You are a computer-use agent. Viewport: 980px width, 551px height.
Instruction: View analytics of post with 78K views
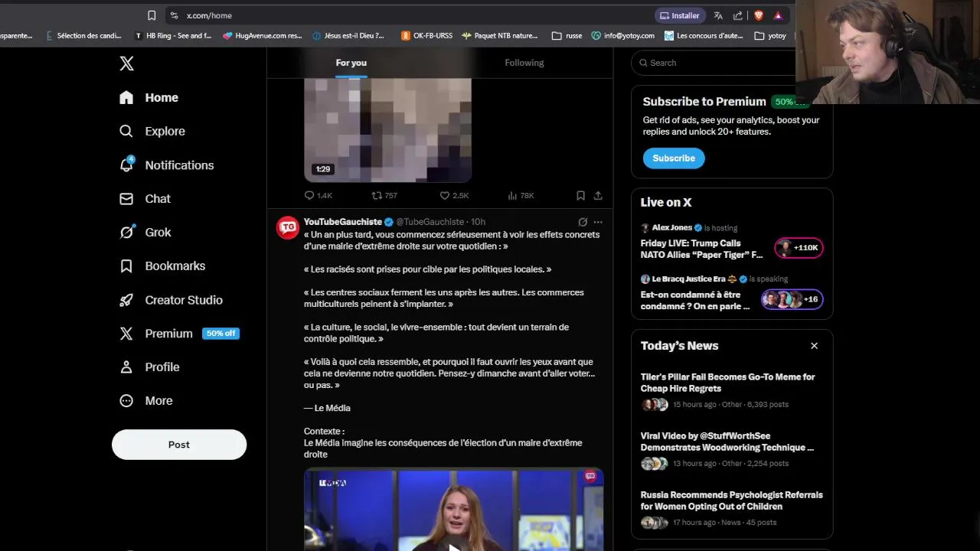pyautogui.click(x=521, y=195)
